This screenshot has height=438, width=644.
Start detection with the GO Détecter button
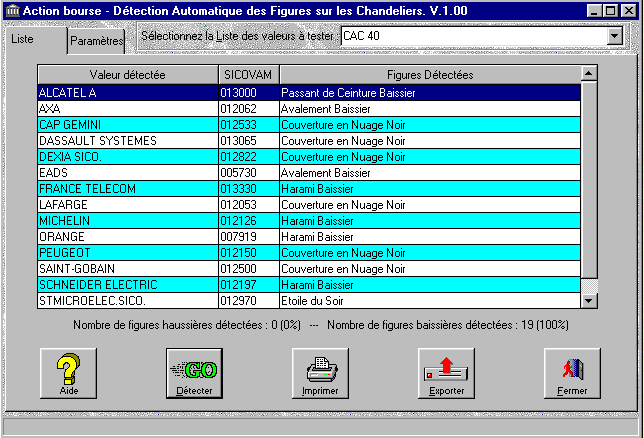pos(194,373)
